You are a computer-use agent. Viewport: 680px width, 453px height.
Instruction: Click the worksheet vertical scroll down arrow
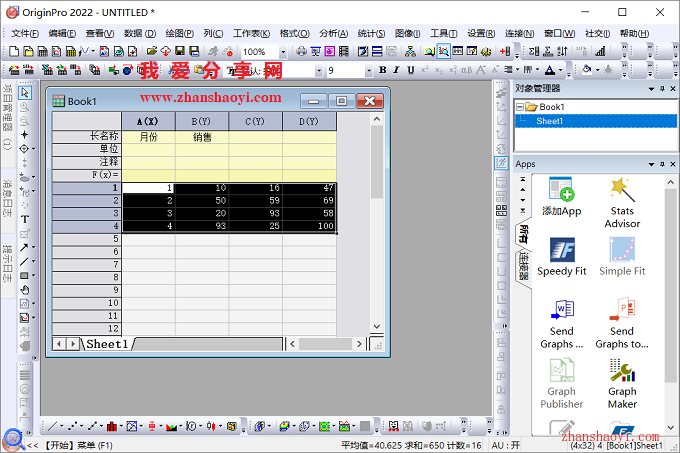click(377, 326)
